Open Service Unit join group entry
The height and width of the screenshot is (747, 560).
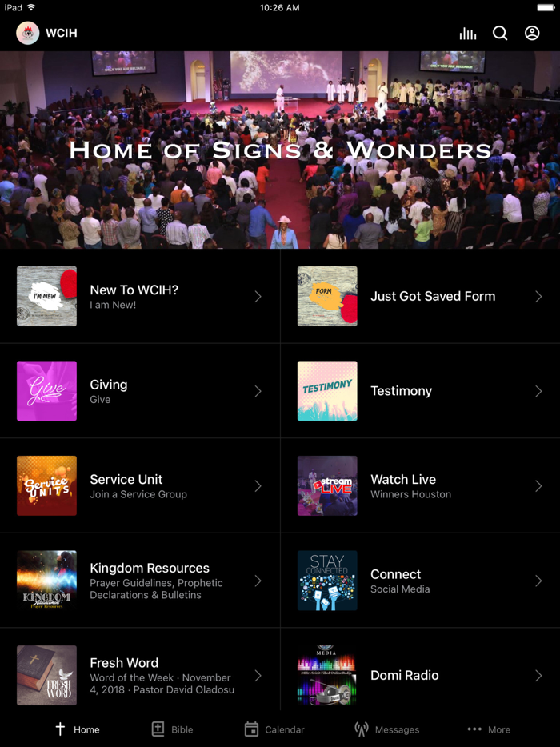[140, 486]
